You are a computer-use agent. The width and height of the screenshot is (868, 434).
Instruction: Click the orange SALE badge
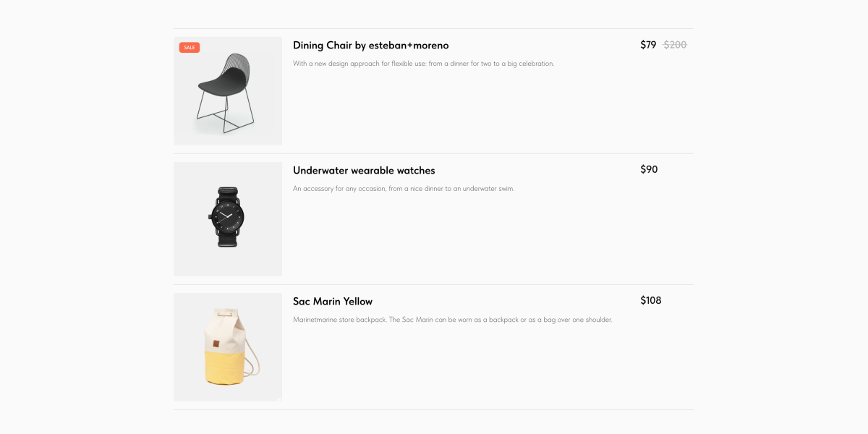(190, 48)
